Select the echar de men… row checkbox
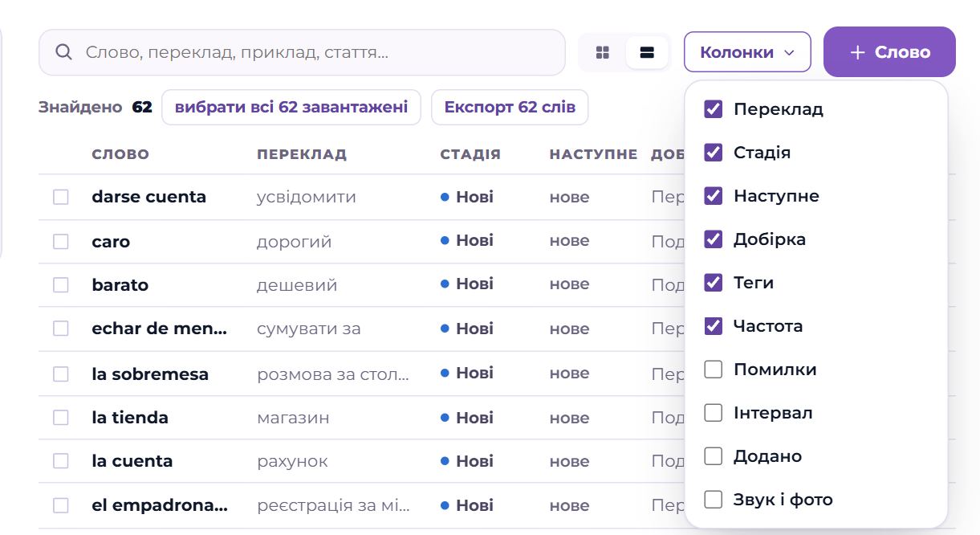 pyautogui.click(x=61, y=329)
